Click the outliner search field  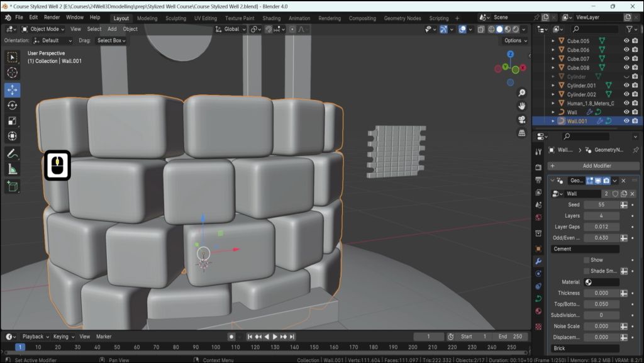[x=595, y=29]
